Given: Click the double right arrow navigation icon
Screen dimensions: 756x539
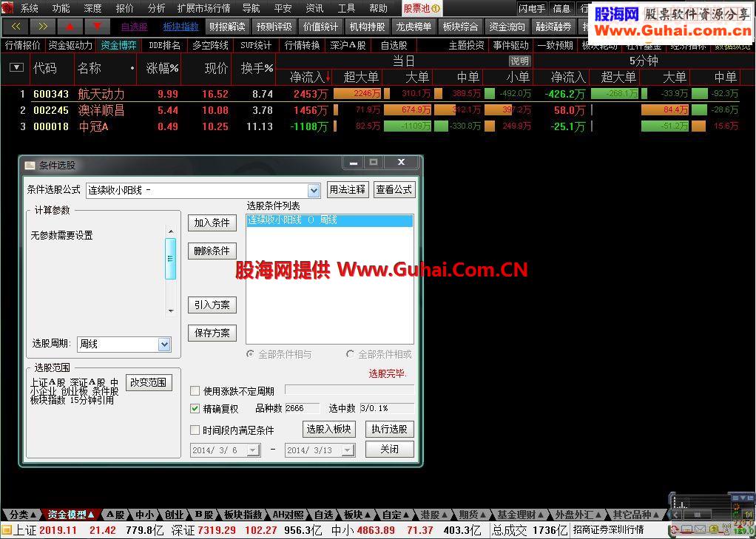Looking at the screenshot, I should 42,27.
